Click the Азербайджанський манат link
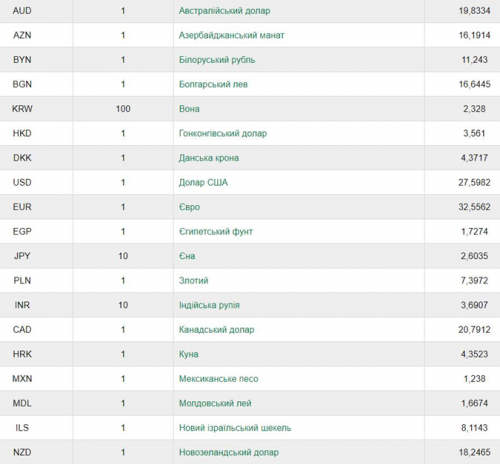This screenshot has width=500, height=464. 232,35
